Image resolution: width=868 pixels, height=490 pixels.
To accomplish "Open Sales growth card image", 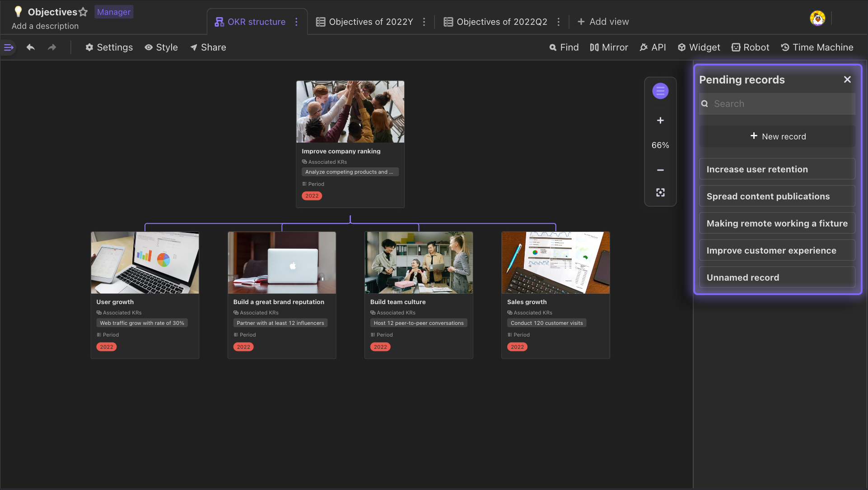I will (555, 263).
